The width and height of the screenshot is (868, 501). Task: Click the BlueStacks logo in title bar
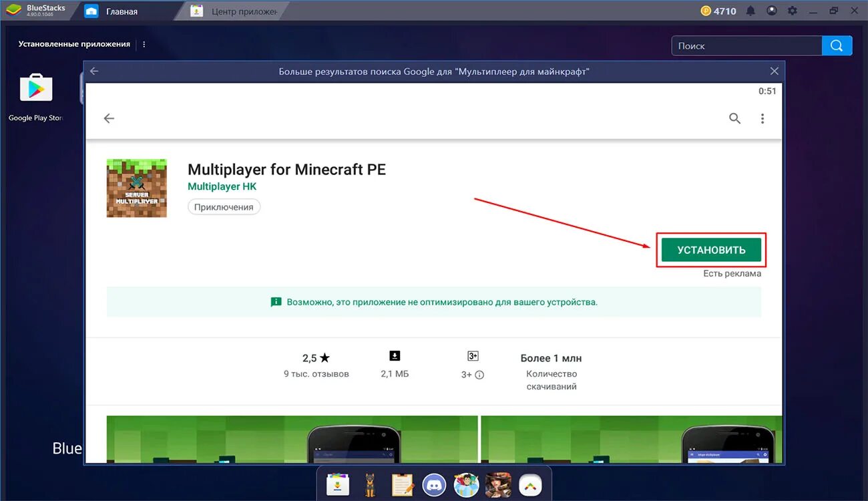point(13,11)
